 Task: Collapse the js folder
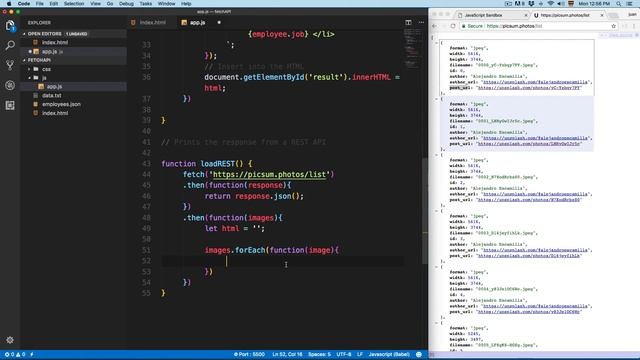pos(29,78)
